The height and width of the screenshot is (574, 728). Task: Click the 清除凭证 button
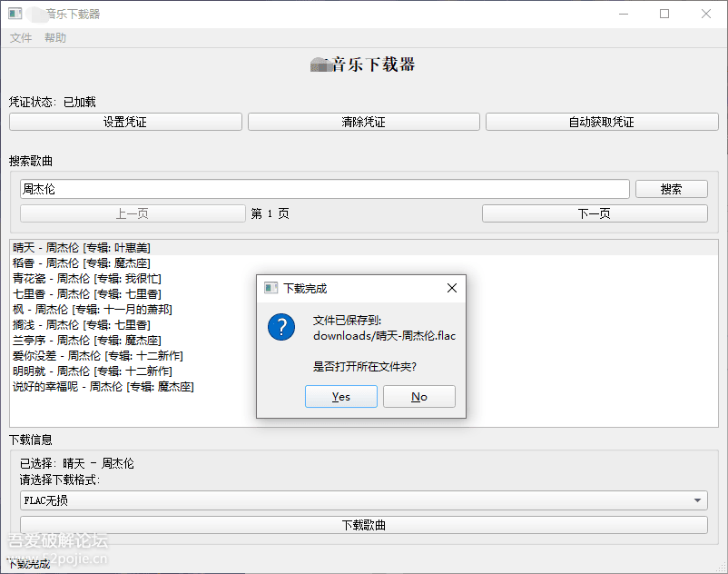coord(364,121)
